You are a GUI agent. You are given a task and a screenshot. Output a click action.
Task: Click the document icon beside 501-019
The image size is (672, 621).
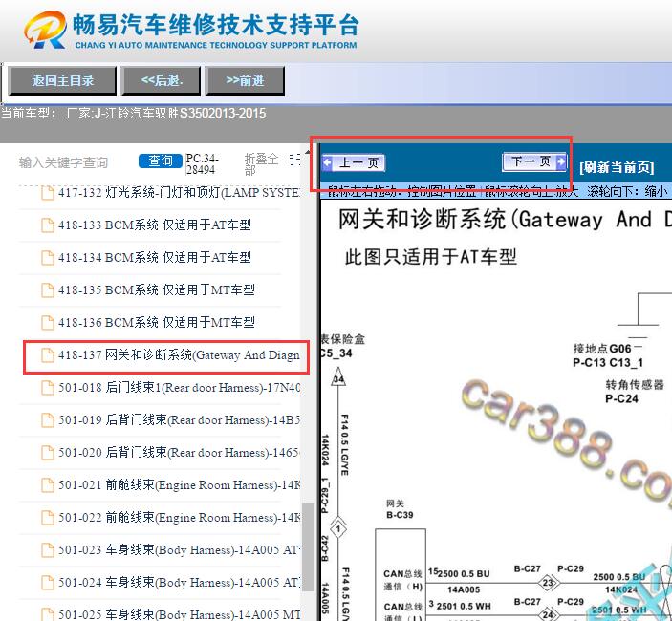pos(47,420)
